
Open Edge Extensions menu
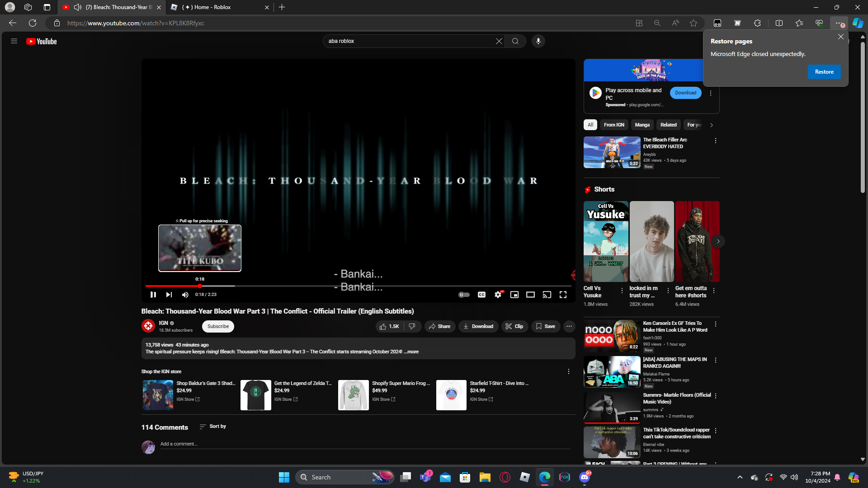coord(757,23)
